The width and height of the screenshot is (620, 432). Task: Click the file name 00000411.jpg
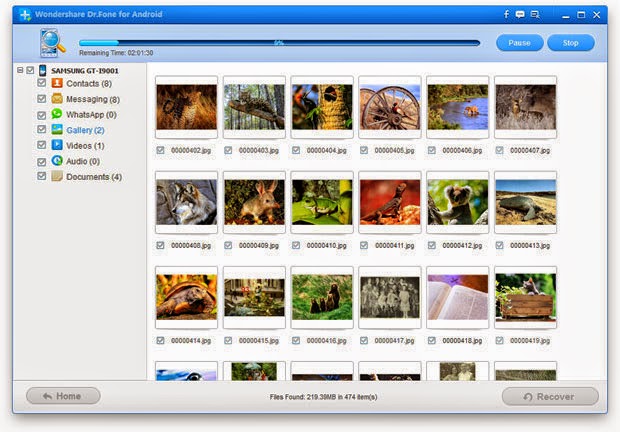(x=395, y=245)
